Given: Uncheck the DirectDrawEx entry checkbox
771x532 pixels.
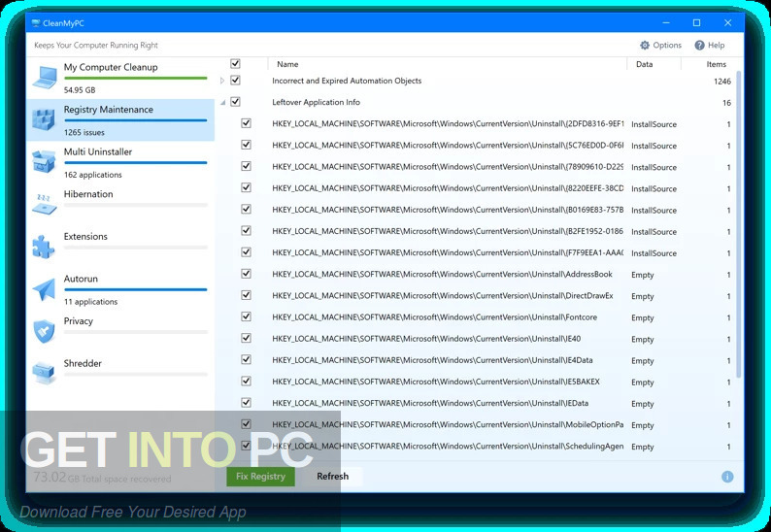Looking at the screenshot, I should coord(246,295).
